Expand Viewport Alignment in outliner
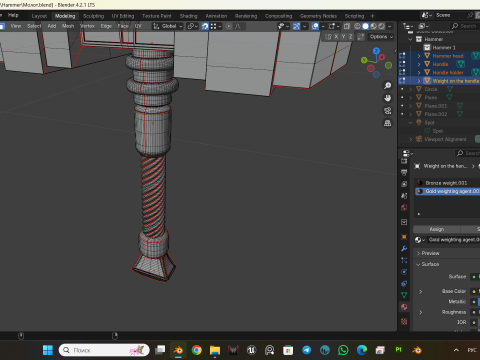 point(411,139)
